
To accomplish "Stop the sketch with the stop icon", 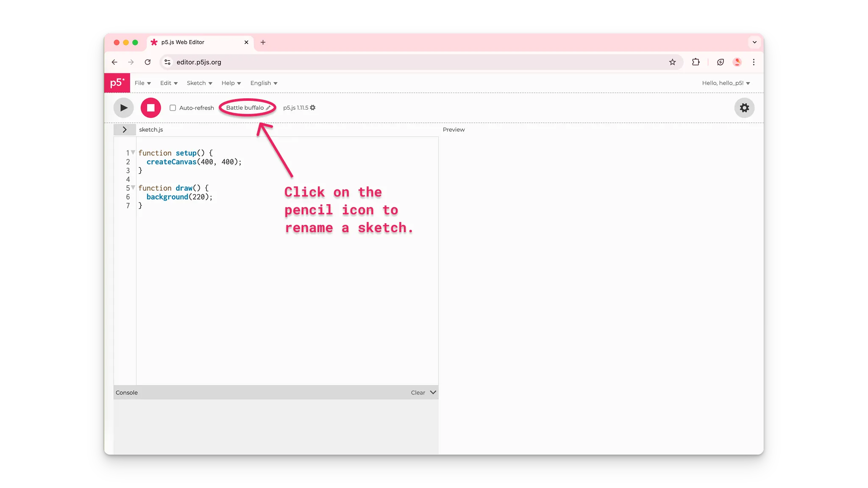I will pos(150,108).
